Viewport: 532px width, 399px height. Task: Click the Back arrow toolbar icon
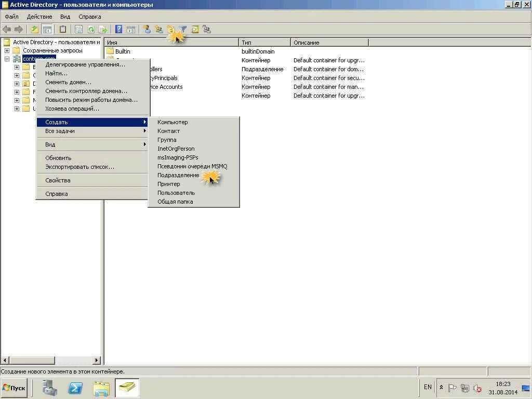pos(7,30)
